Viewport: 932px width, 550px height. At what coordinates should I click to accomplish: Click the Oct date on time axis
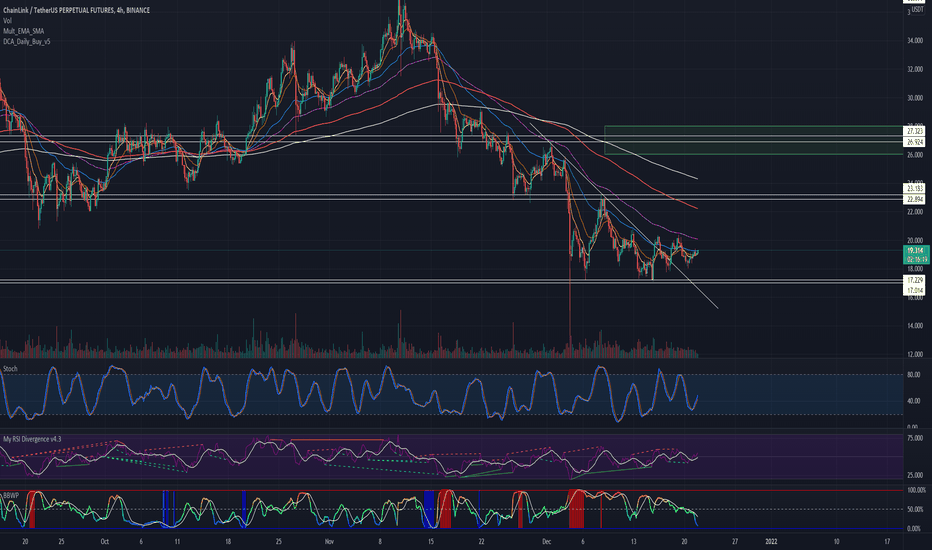pos(105,542)
